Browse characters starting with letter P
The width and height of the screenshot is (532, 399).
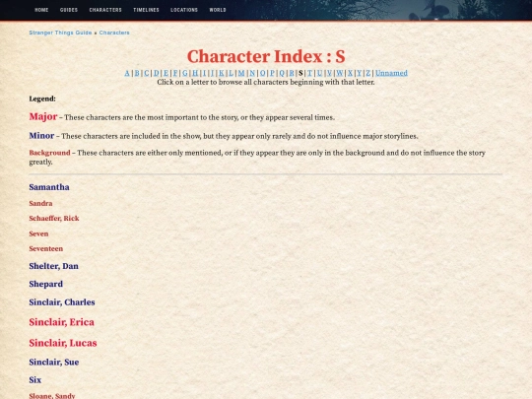click(272, 73)
